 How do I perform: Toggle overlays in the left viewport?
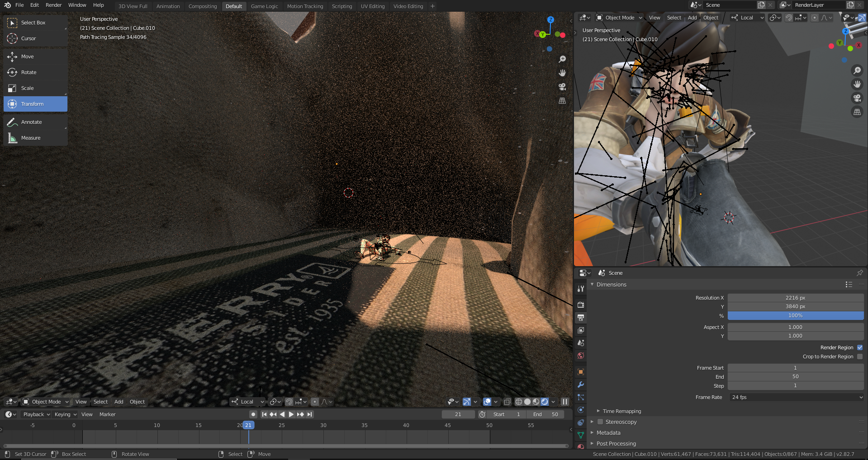(x=487, y=402)
